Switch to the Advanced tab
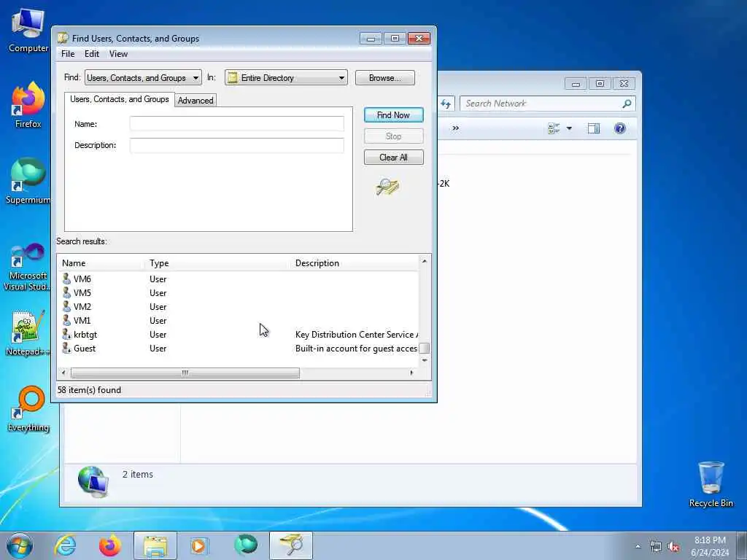The height and width of the screenshot is (560, 747). point(196,101)
